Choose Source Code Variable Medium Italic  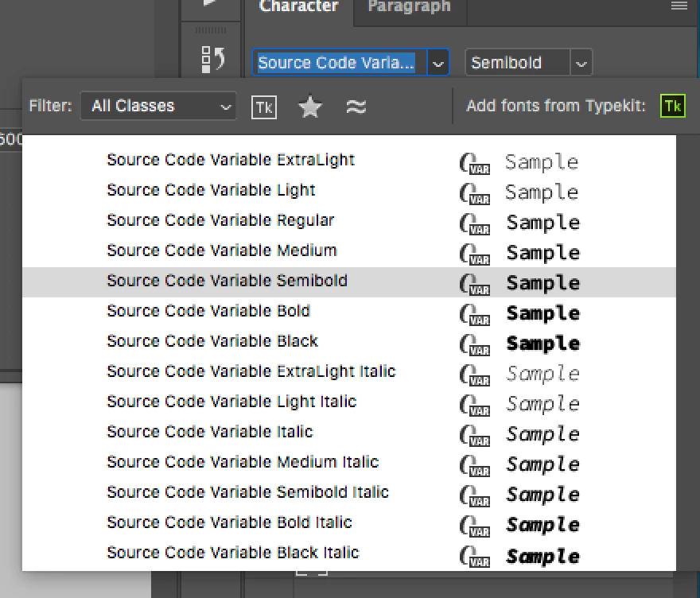[349, 463]
